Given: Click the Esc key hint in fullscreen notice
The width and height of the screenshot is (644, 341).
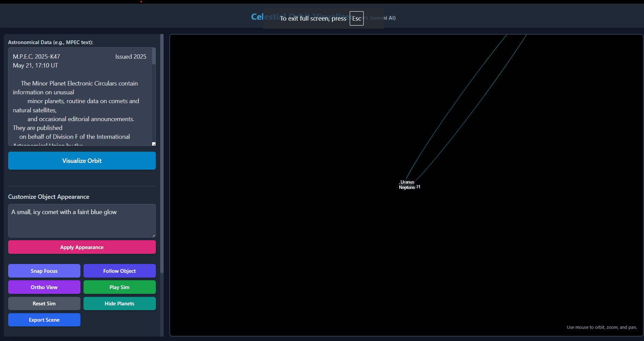Looking at the screenshot, I should click(x=356, y=19).
